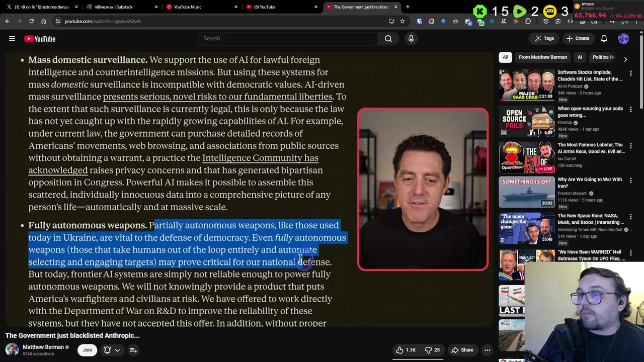Save video to playlist icon

(133, 350)
